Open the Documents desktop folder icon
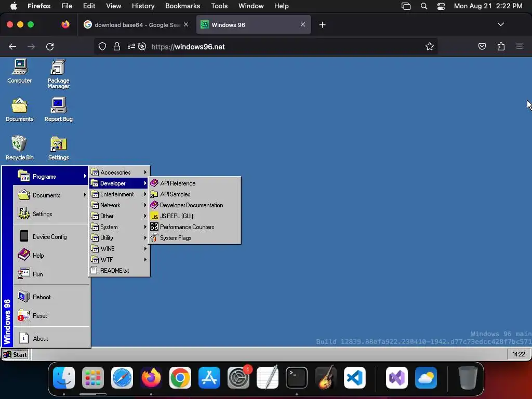The image size is (532, 399). click(x=19, y=110)
